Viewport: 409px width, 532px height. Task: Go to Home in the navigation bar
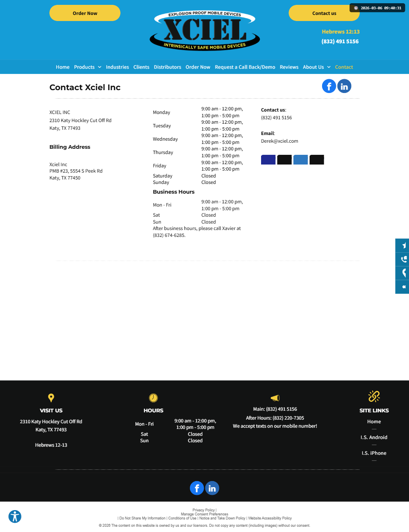63,67
